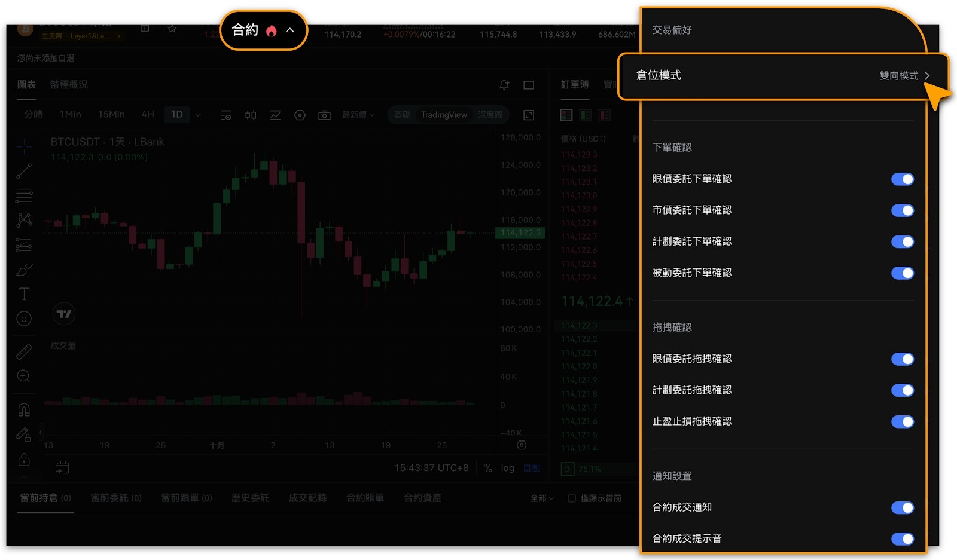
Task: Select the ruler measure tool
Action: 24,352
